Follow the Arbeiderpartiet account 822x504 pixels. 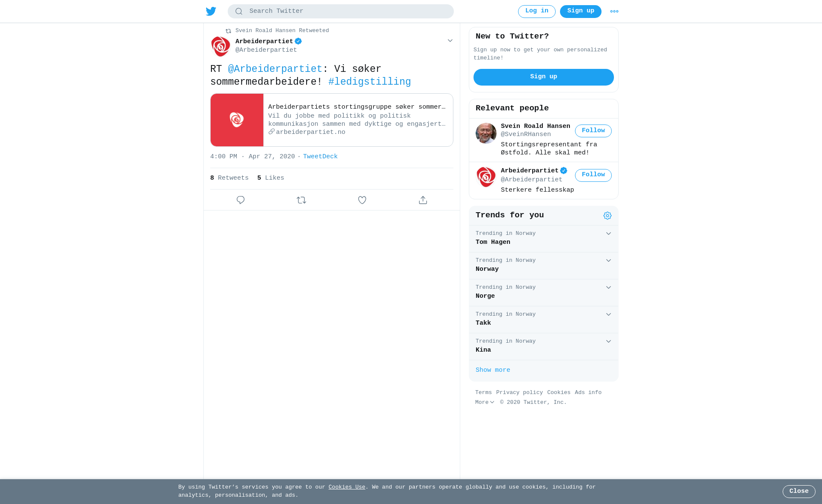(x=593, y=175)
